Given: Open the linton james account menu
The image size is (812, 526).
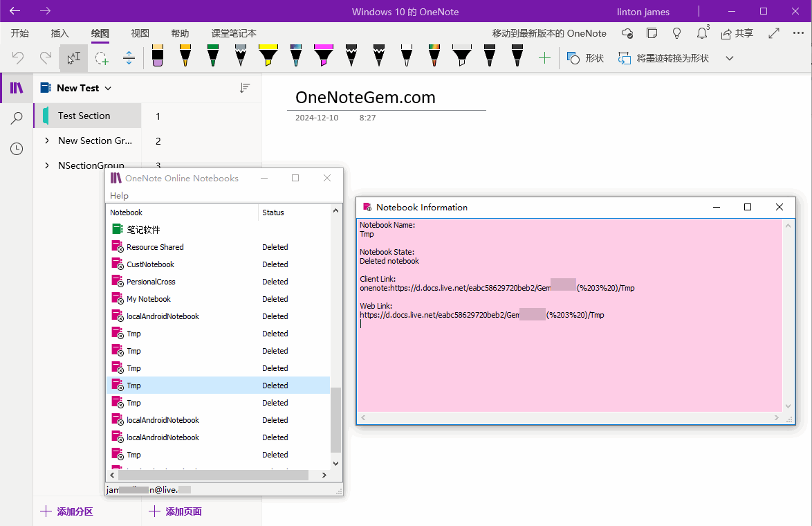Looking at the screenshot, I should tap(643, 12).
